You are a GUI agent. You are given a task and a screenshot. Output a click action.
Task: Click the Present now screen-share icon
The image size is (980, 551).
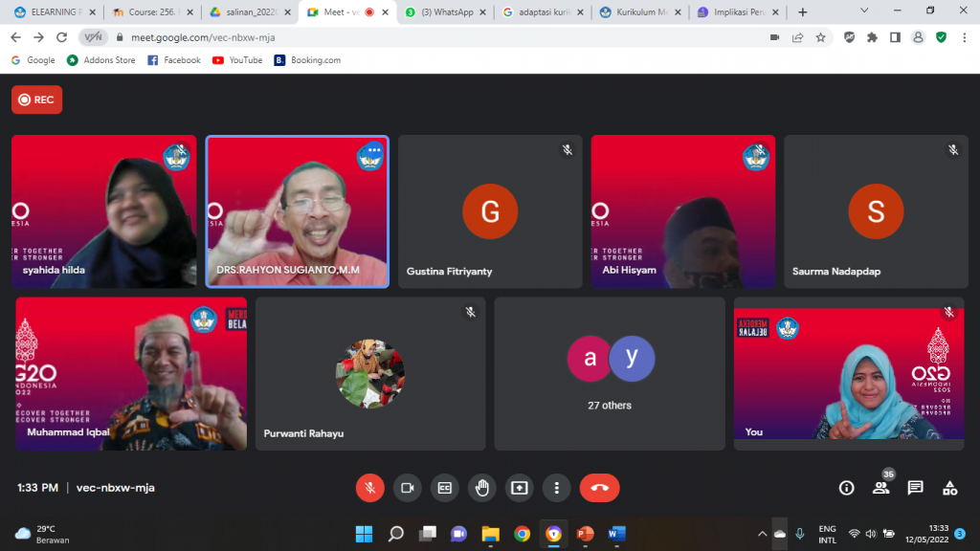click(x=519, y=488)
